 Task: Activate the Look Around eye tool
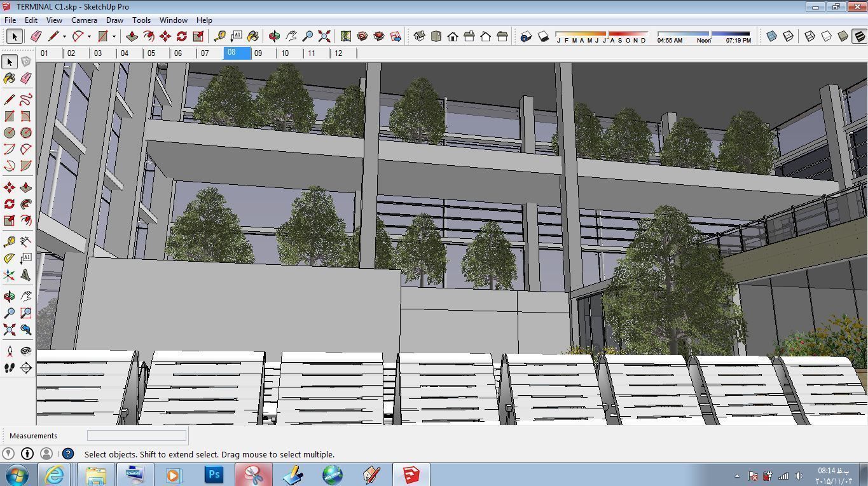tap(26, 351)
